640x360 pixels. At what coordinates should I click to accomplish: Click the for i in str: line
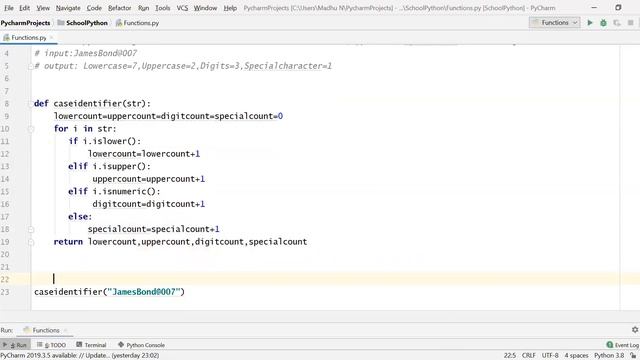click(x=85, y=129)
